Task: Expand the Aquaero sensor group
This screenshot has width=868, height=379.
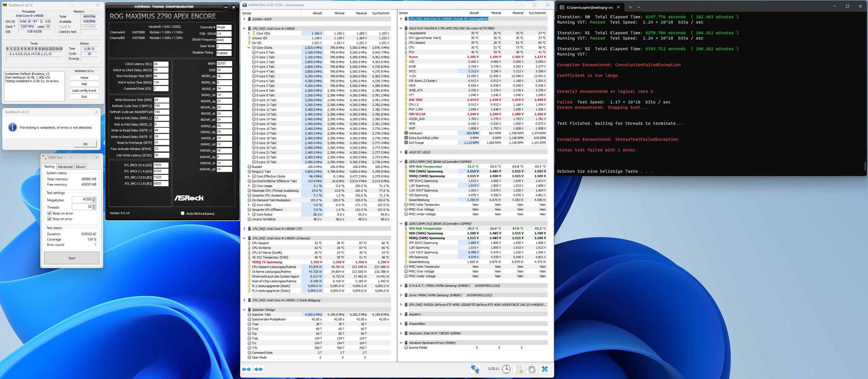Action: (x=401, y=314)
